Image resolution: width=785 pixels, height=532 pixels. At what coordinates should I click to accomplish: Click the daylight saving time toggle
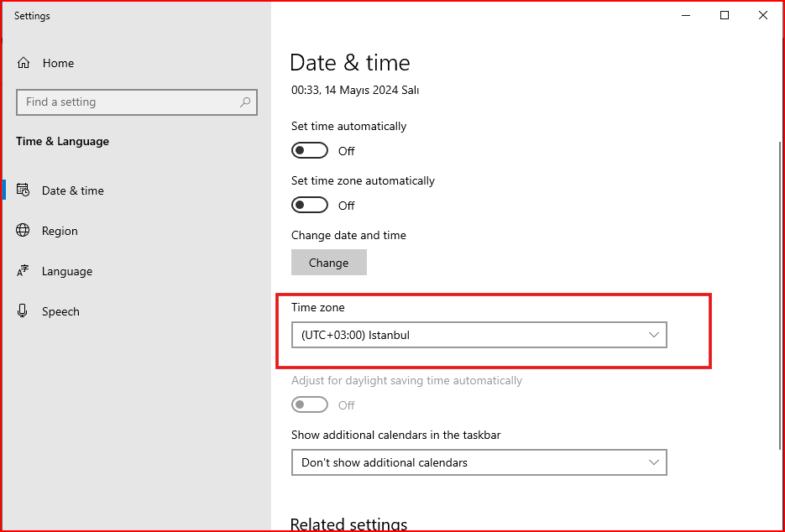click(x=309, y=405)
